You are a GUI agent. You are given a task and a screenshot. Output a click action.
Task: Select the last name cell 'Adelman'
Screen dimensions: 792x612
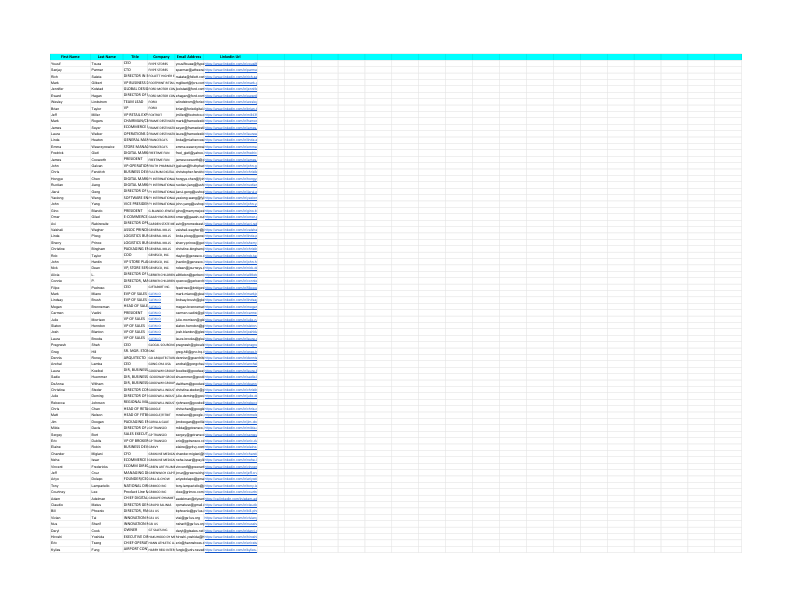(x=107, y=498)
